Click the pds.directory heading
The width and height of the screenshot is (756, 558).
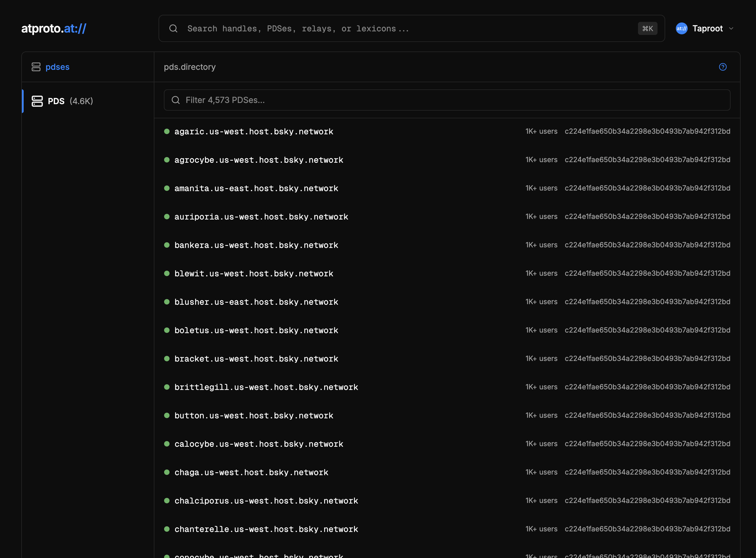pyautogui.click(x=189, y=67)
